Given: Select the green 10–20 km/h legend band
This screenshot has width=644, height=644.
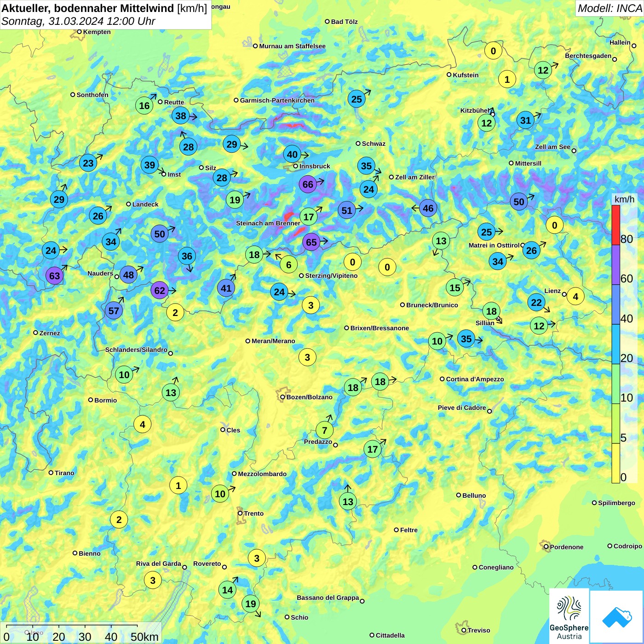Looking at the screenshot, I should point(615,384).
